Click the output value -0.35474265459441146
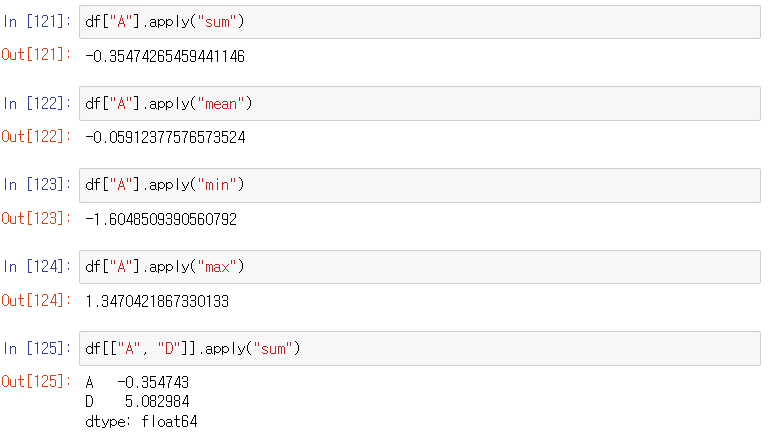768x442 pixels. pyautogui.click(x=165, y=56)
